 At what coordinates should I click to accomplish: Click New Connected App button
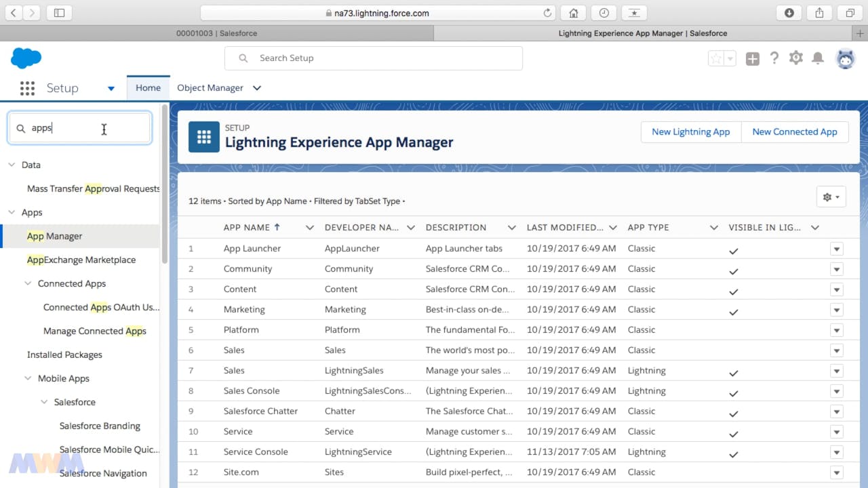click(795, 132)
